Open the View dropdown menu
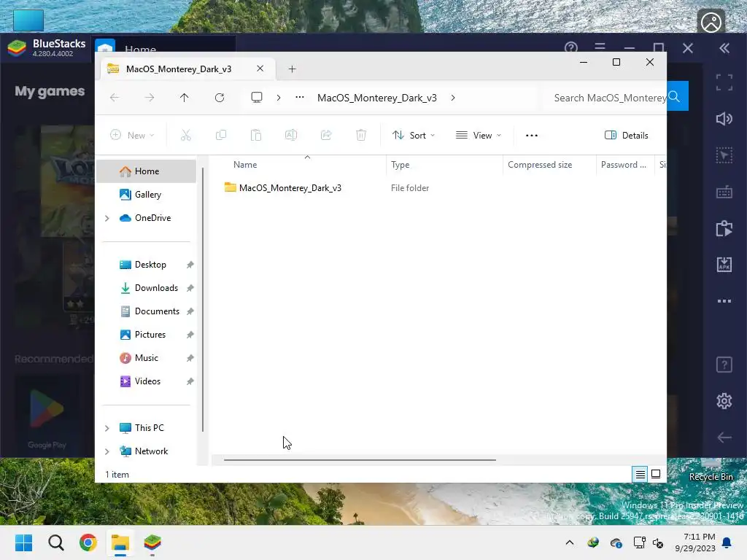This screenshot has width=747, height=560. coord(479,135)
